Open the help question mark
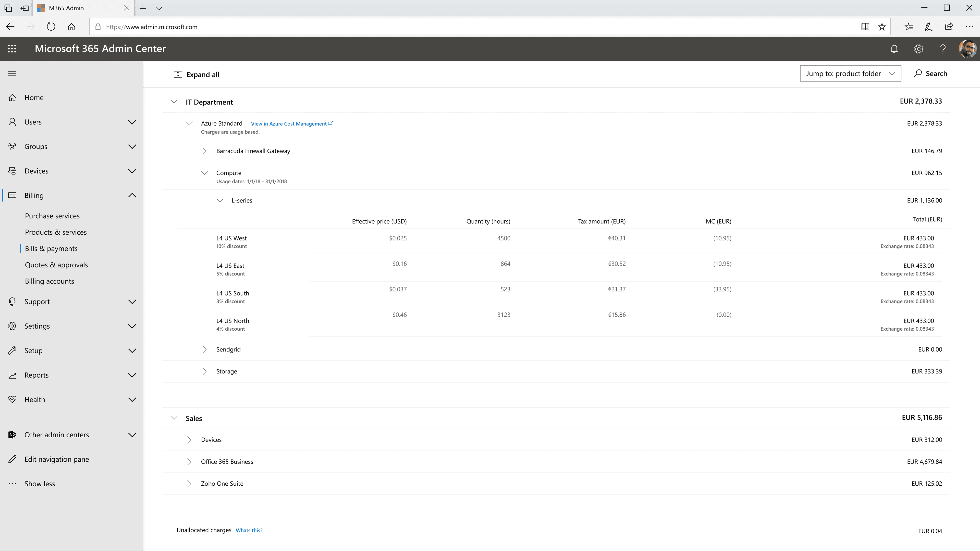Image resolution: width=980 pixels, height=551 pixels. coord(943,49)
